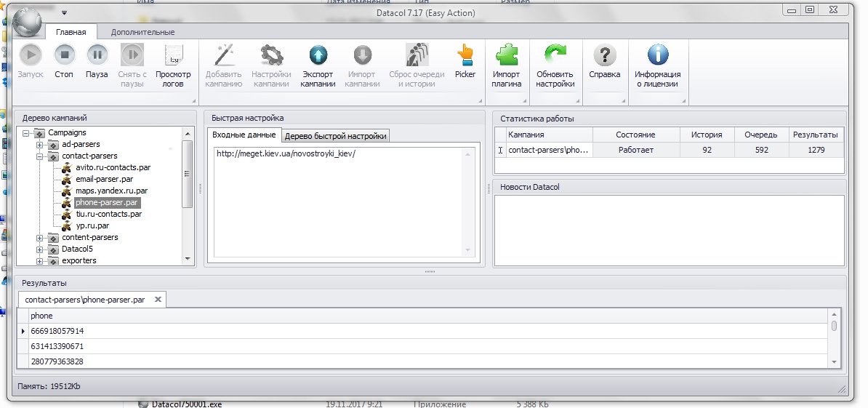This screenshot has height=408, width=868.
Task: Click inside the input URL text area
Action: (x=344, y=202)
